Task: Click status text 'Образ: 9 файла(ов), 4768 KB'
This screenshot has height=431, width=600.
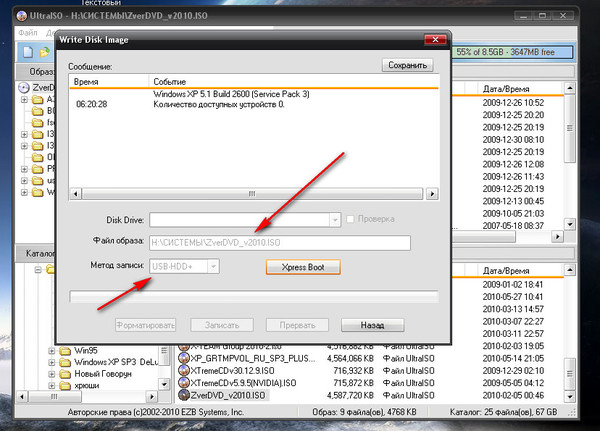Action: [x=364, y=412]
